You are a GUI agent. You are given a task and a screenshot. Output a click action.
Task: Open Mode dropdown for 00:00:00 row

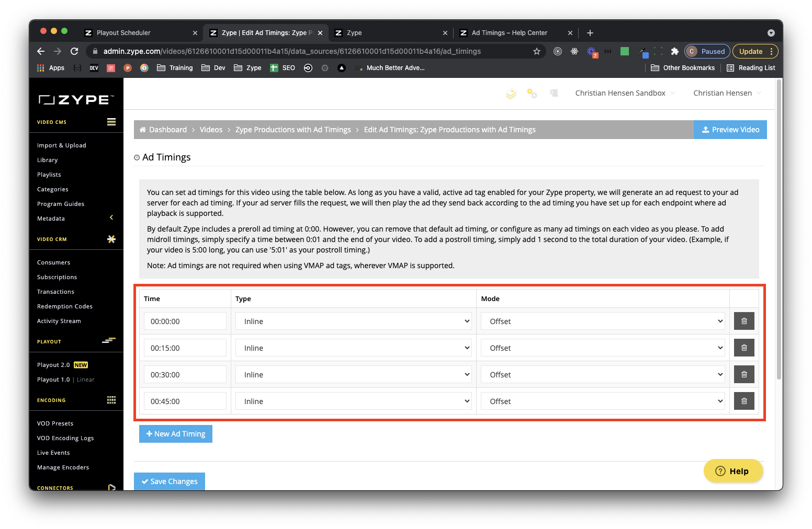point(603,321)
